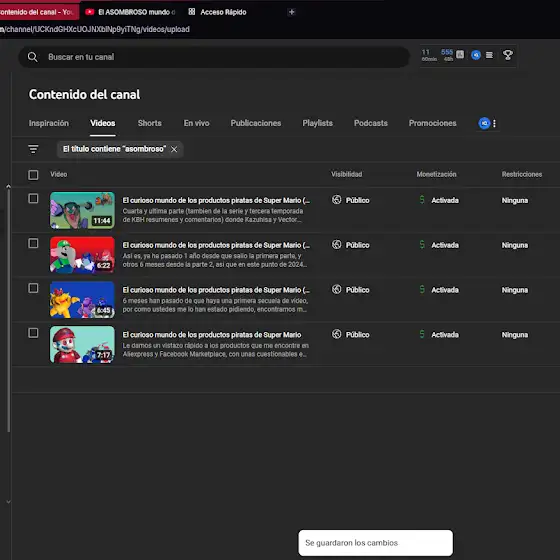Click globe icon for the 11:44 video visibility
Image resolution: width=560 pixels, height=560 pixels.
pos(336,200)
